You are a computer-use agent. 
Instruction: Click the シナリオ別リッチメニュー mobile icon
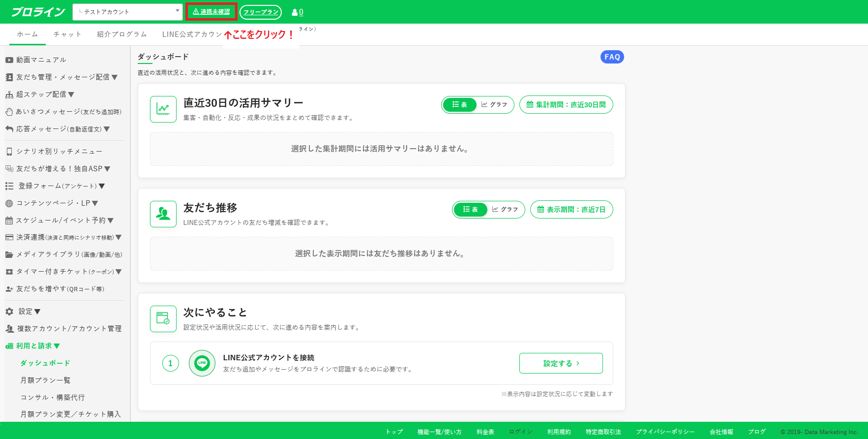tap(9, 152)
